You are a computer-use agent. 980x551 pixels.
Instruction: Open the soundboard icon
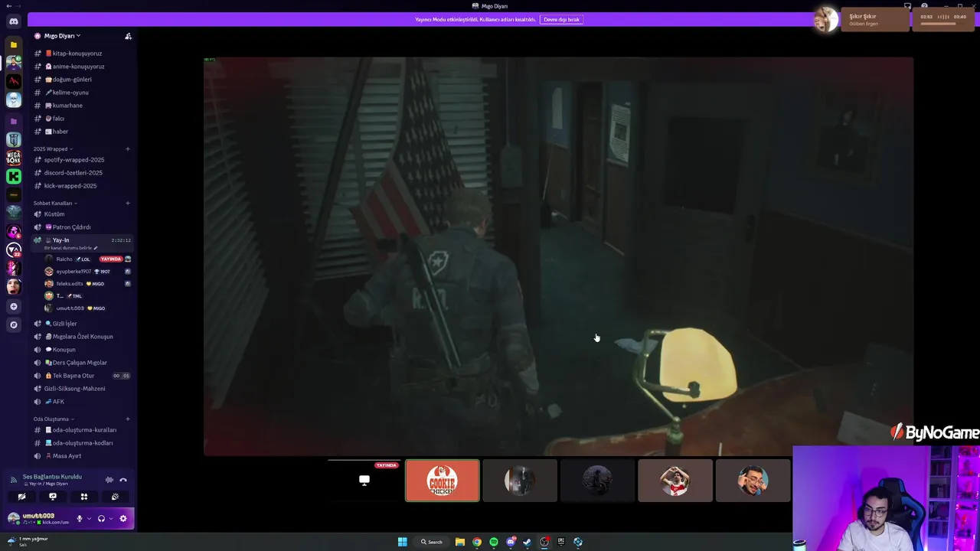tap(115, 497)
